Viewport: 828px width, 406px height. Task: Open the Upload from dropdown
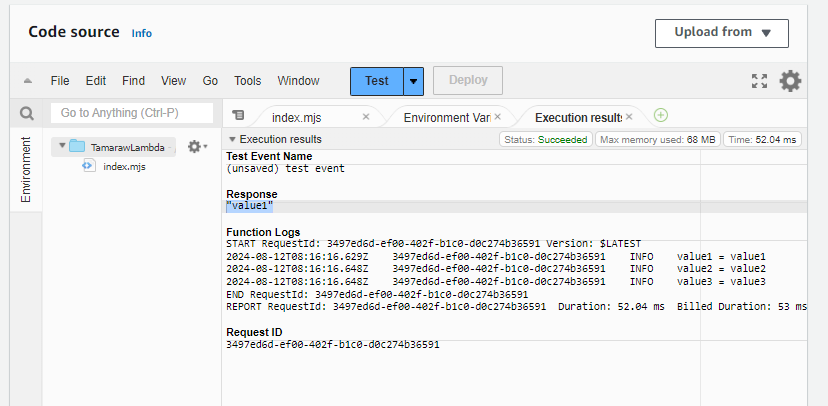722,32
